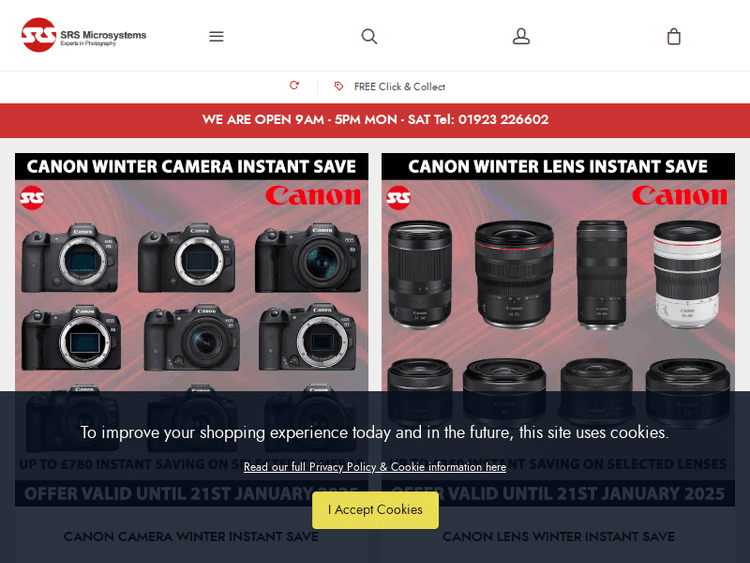Open the user account icon
750x563 pixels.
click(521, 36)
